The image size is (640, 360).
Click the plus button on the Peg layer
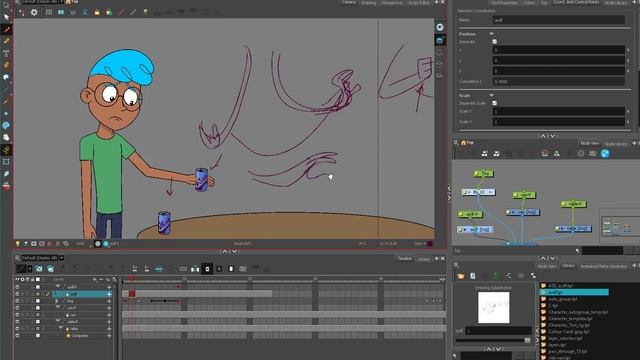coord(109,301)
